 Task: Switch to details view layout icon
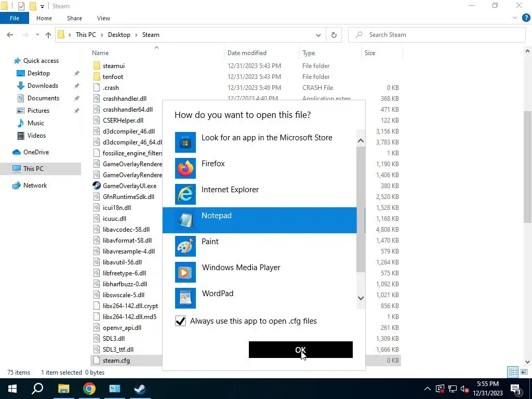pos(513,372)
